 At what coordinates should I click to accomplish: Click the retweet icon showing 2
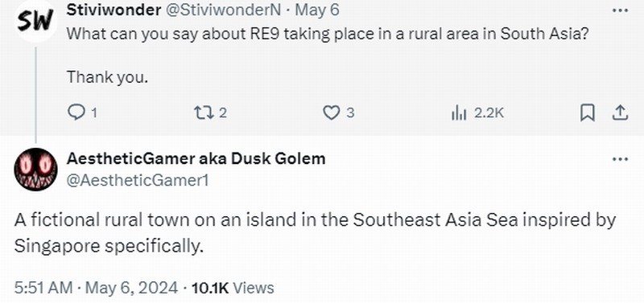[204, 113]
